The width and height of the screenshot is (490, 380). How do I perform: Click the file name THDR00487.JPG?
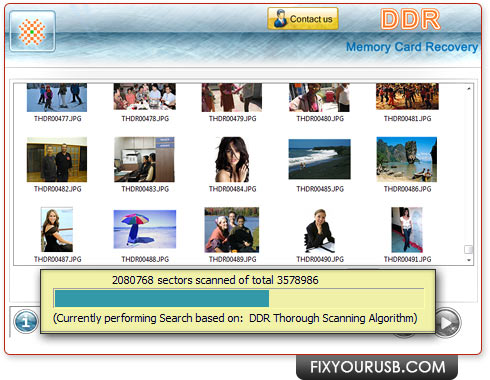(57, 259)
